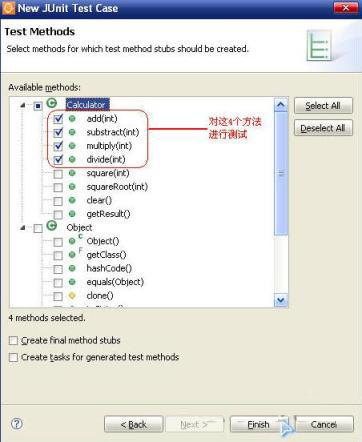Image resolution: width=362 pixels, height=442 pixels.
Task: Click the help question mark icon
Action: tap(17, 424)
